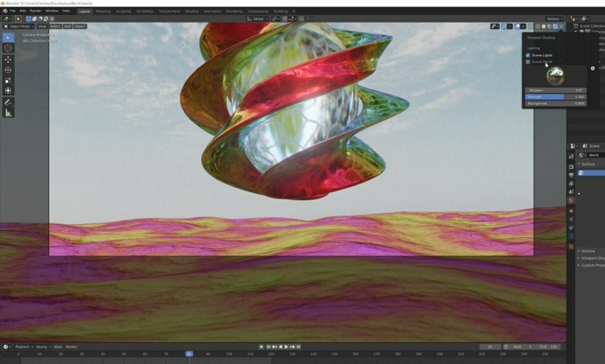Viewport: 605px width, 364px height.
Task: Click the world Background opacity slider
Action: point(555,103)
